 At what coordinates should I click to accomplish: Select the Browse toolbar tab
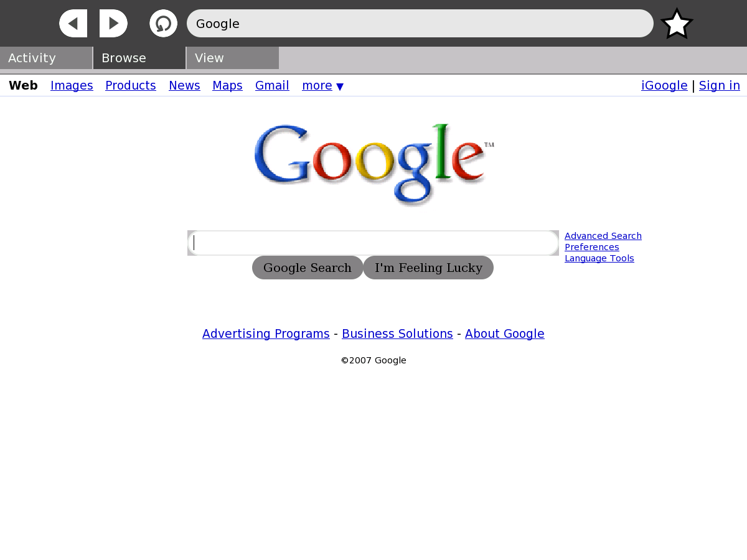point(139,58)
